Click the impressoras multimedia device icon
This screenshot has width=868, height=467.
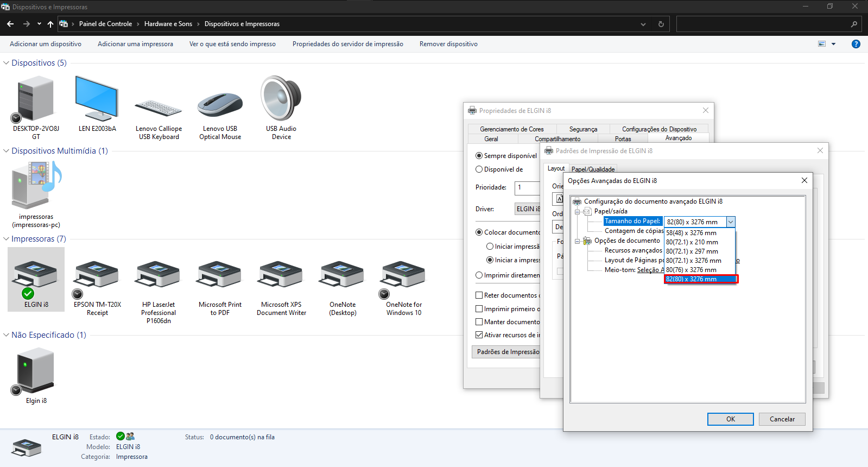36,187
